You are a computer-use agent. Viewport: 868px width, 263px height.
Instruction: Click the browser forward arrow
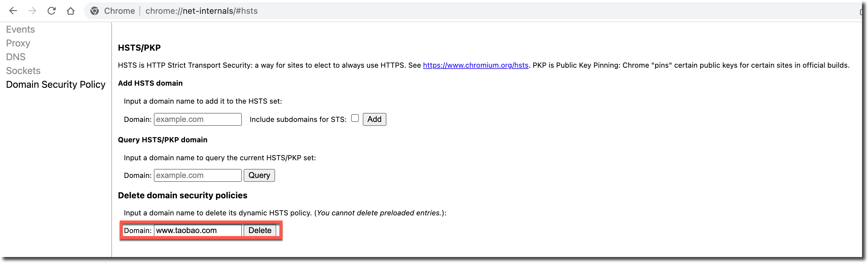(x=32, y=11)
